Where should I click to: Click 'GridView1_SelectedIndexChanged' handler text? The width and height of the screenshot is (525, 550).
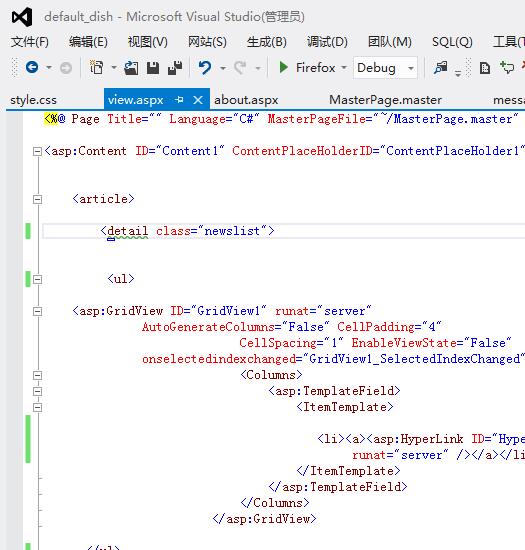(415, 359)
